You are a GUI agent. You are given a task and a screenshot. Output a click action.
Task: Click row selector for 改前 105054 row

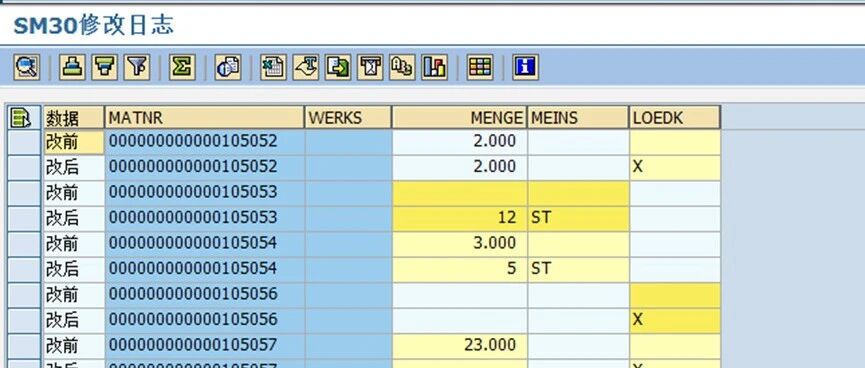[x=25, y=243]
